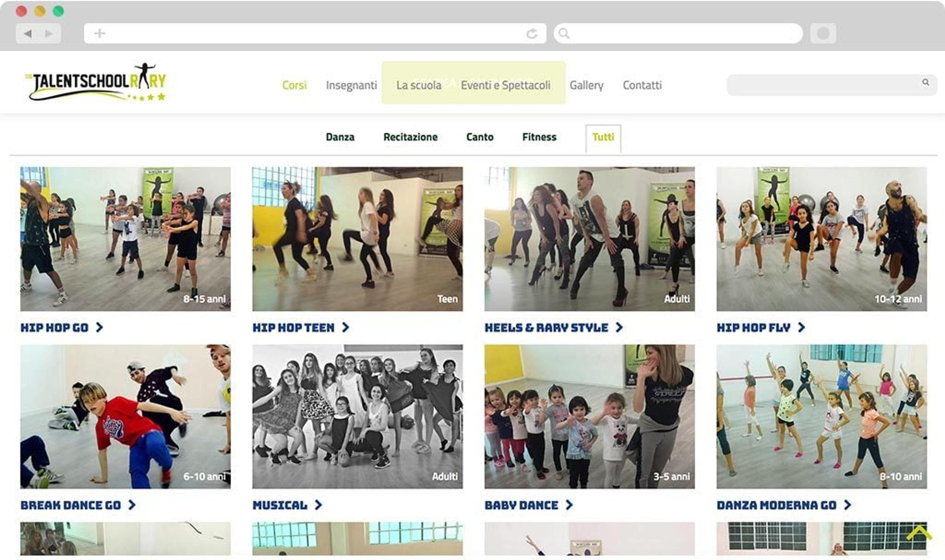Click the browser back arrow
The height and width of the screenshot is (560, 945).
click(x=28, y=33)
